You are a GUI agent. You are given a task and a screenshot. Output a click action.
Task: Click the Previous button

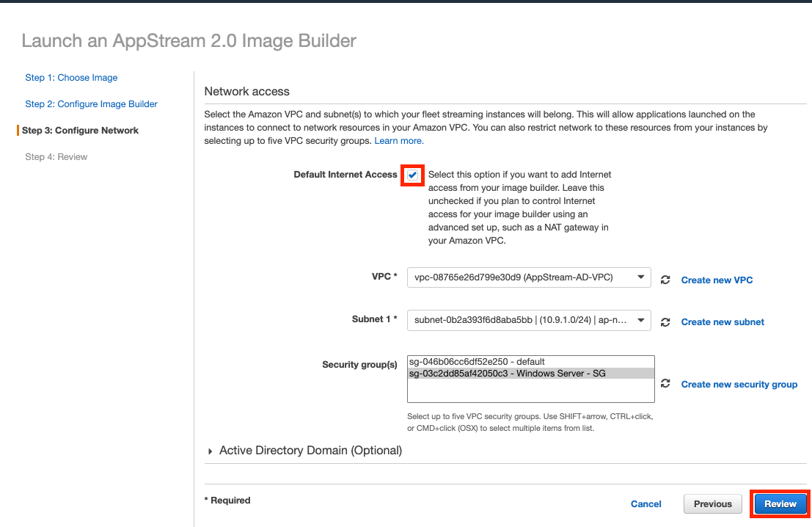[712, 504]
